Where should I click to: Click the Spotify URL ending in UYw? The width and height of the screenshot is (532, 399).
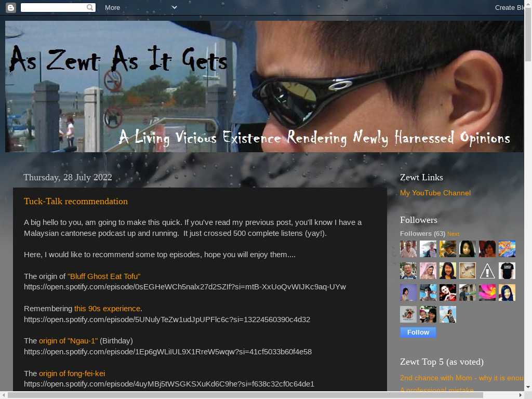click(184, 287)
